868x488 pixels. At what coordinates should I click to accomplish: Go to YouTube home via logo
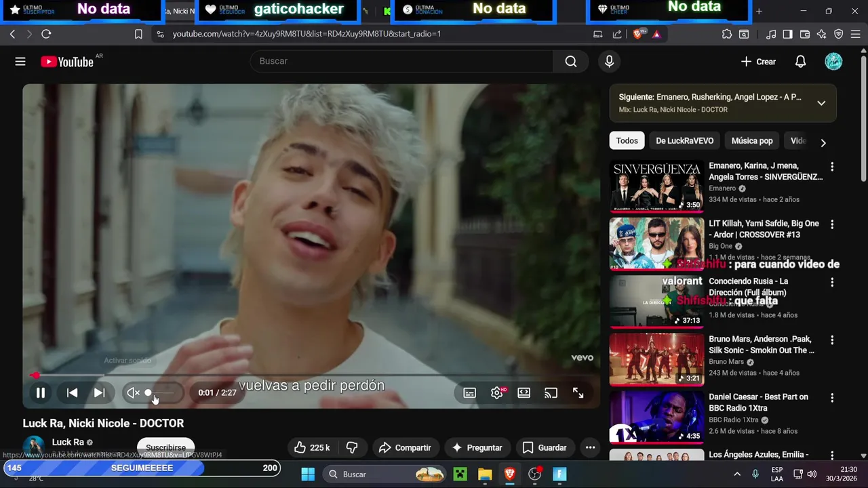[67, 62]
